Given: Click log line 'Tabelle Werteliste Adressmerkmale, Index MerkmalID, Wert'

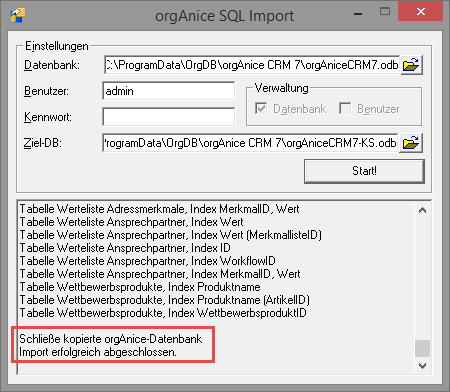Looking at the screenshot, I should [159, 209].
